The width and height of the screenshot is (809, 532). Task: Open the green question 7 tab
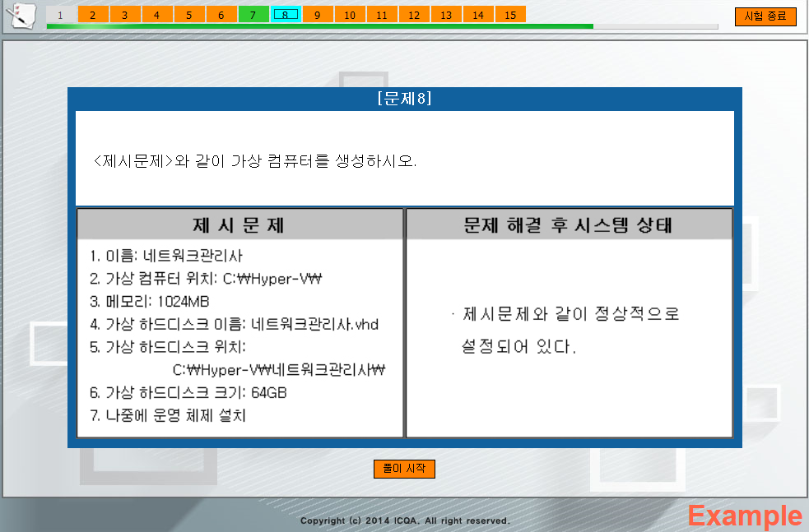click(x=253, y=15)
